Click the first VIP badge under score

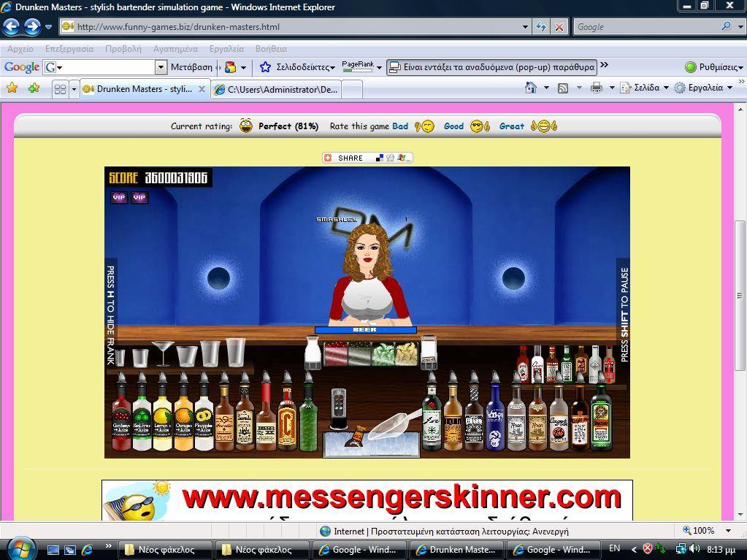118,197
